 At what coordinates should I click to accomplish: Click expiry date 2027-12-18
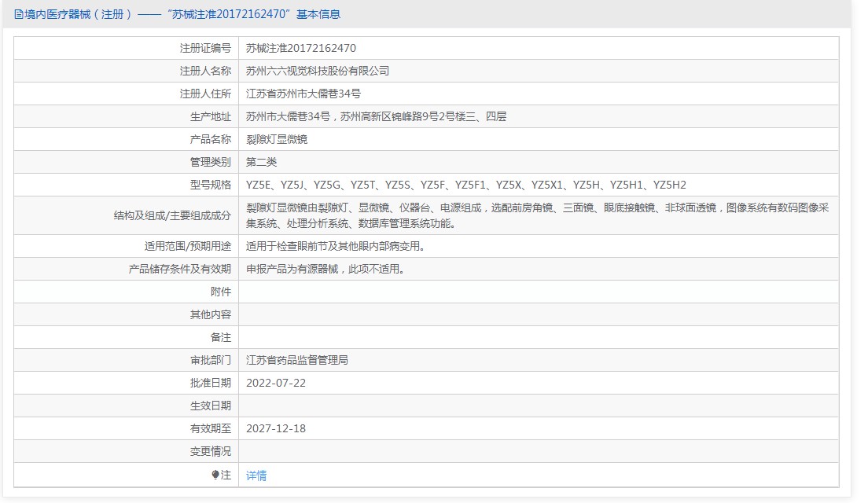[276, 428]
